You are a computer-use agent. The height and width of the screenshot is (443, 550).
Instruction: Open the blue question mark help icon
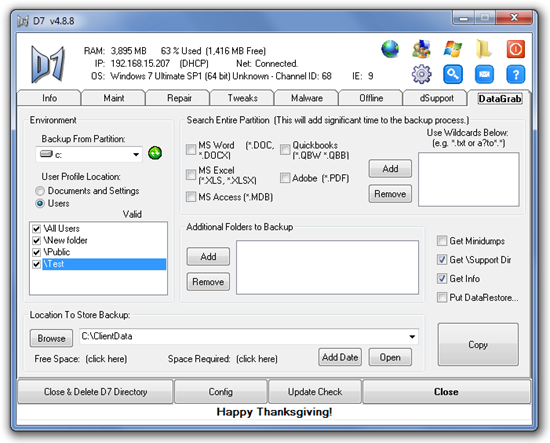click(x=516, y=74)
